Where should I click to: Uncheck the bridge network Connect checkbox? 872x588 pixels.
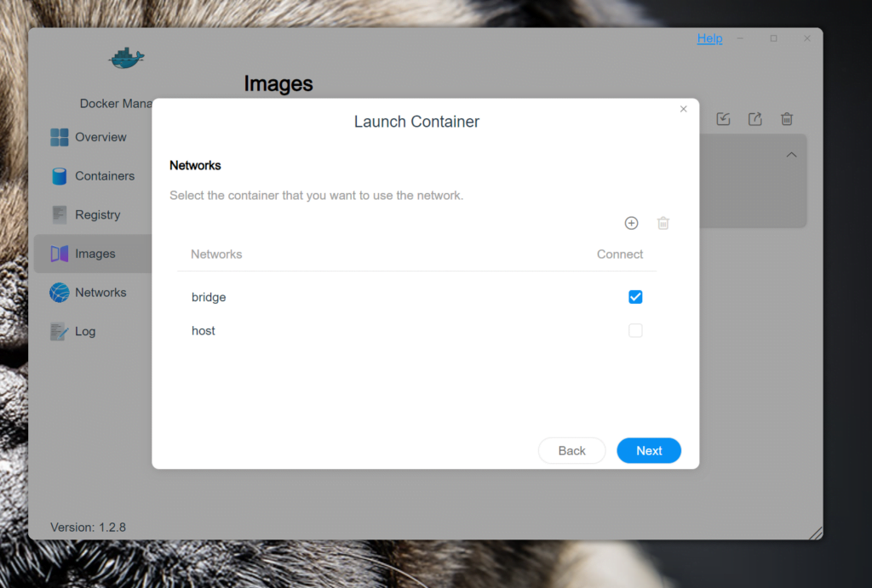[x=635, y=297]
